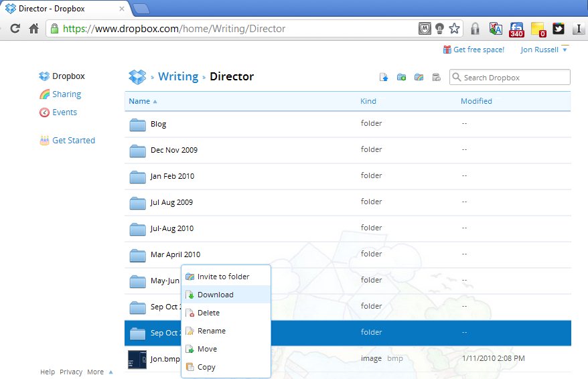Open the padlock extension icon
The height and width of the screenshot is (379, 588).
(475, 29)
